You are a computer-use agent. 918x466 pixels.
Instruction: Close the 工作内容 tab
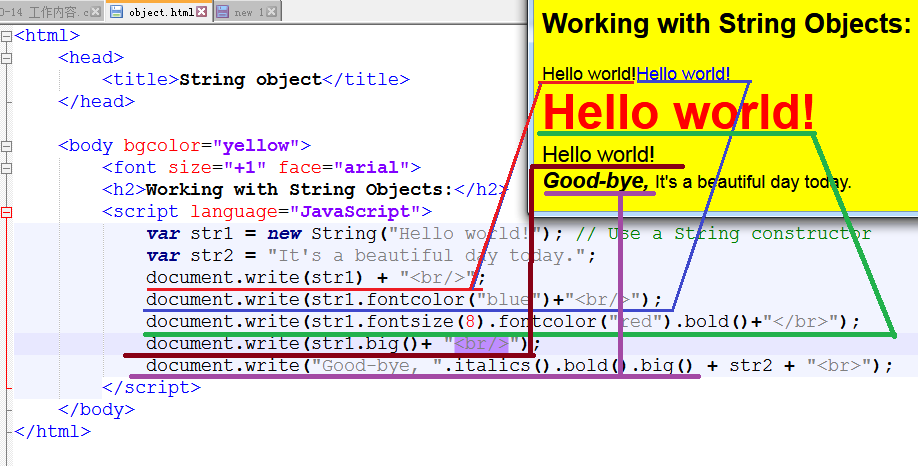(96, 12)
